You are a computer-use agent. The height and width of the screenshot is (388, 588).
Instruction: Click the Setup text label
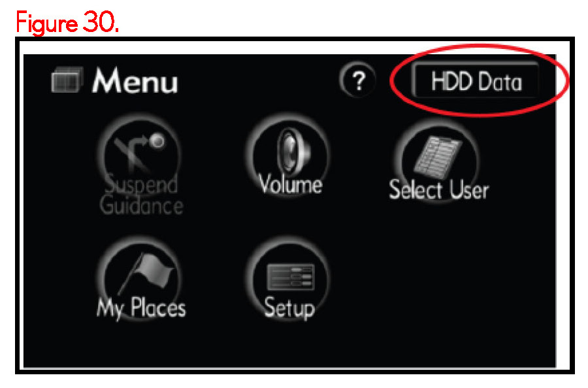coord(289,308)
